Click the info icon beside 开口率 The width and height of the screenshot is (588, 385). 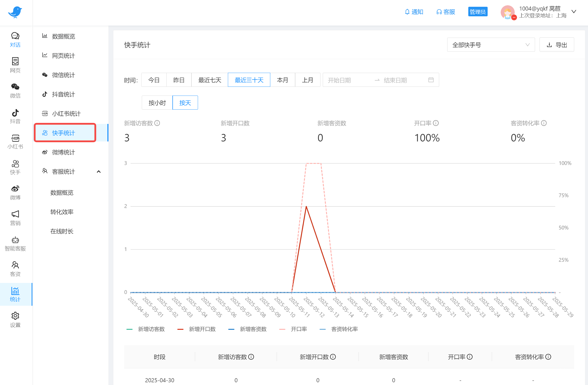pos(436,123)
